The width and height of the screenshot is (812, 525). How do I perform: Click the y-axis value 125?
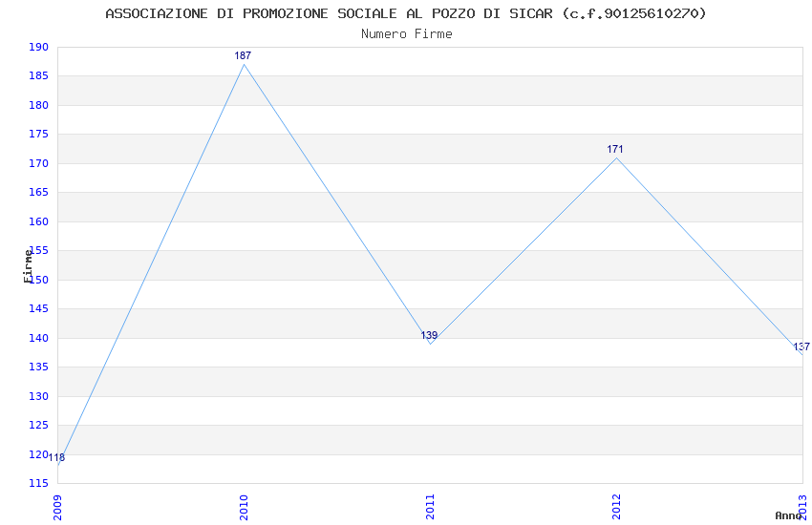coord(38,425)
